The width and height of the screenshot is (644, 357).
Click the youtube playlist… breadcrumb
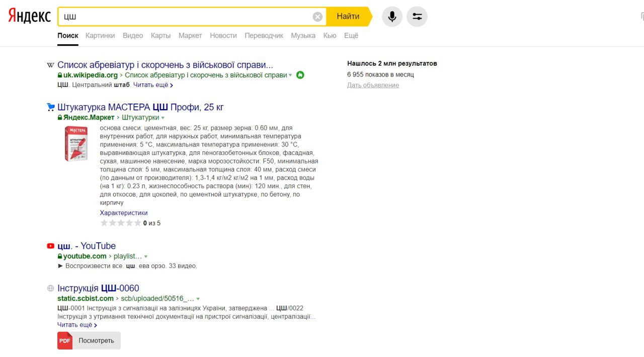128,256
